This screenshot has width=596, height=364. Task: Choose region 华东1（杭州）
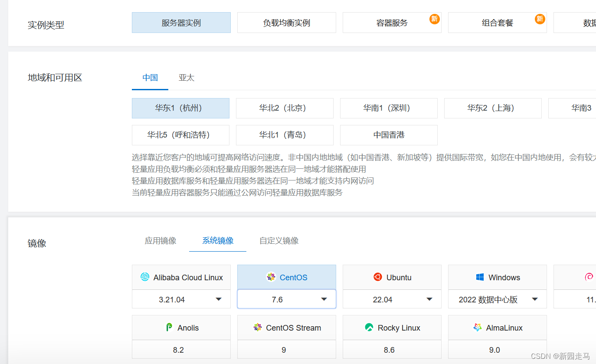180,108
